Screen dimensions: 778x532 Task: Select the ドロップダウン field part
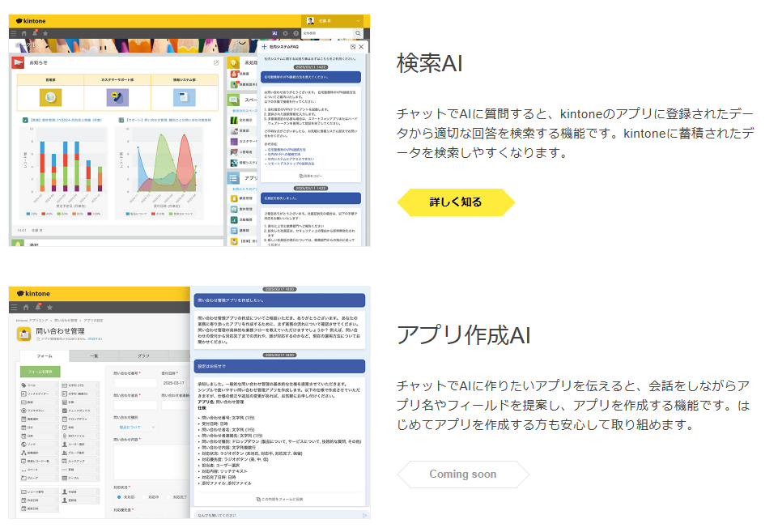[x=80, y=419]
